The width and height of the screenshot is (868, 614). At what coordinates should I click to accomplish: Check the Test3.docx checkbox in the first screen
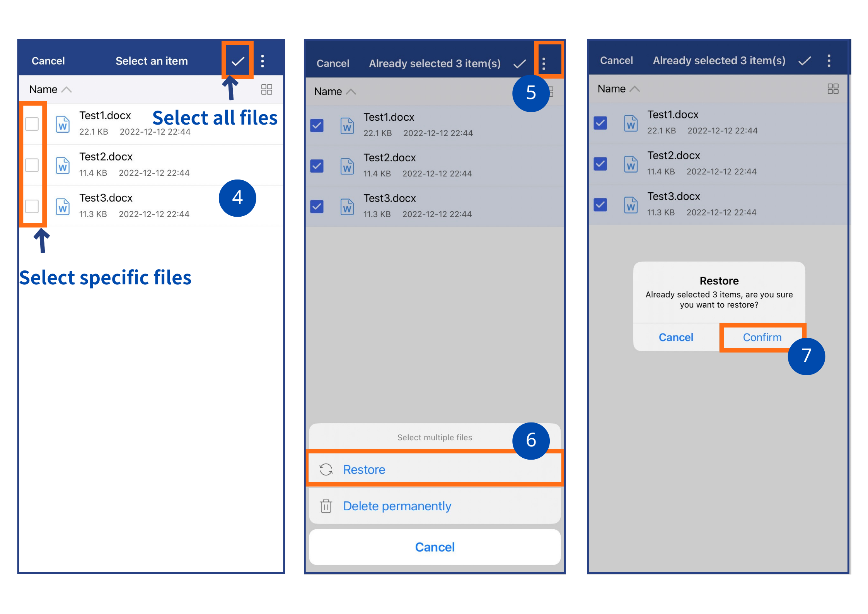click(x=32, y=206)
